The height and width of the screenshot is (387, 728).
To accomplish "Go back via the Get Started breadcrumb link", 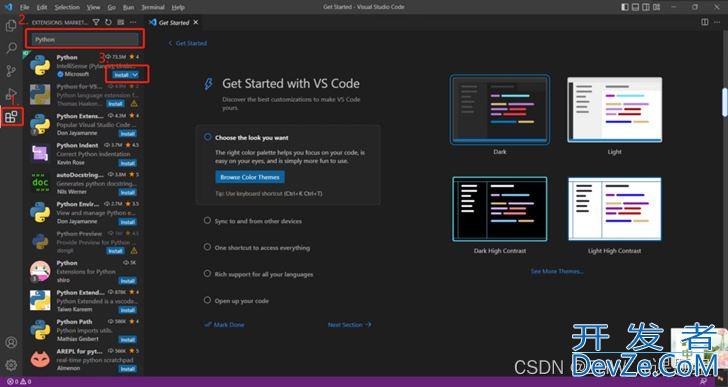I will [x=188, y=43].
